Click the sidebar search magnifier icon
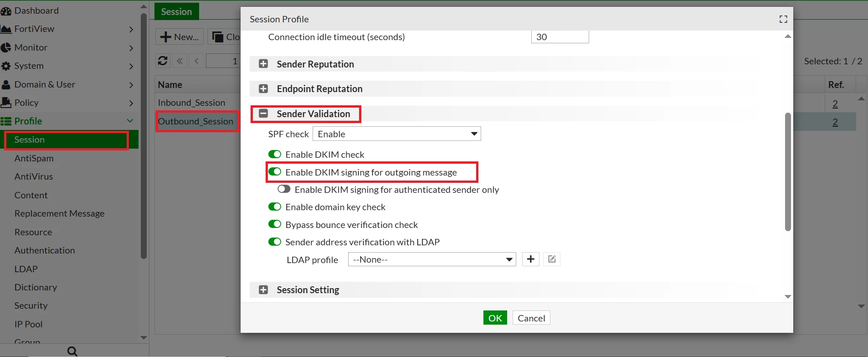Screen dimensions: 868x357 point(72,351)
